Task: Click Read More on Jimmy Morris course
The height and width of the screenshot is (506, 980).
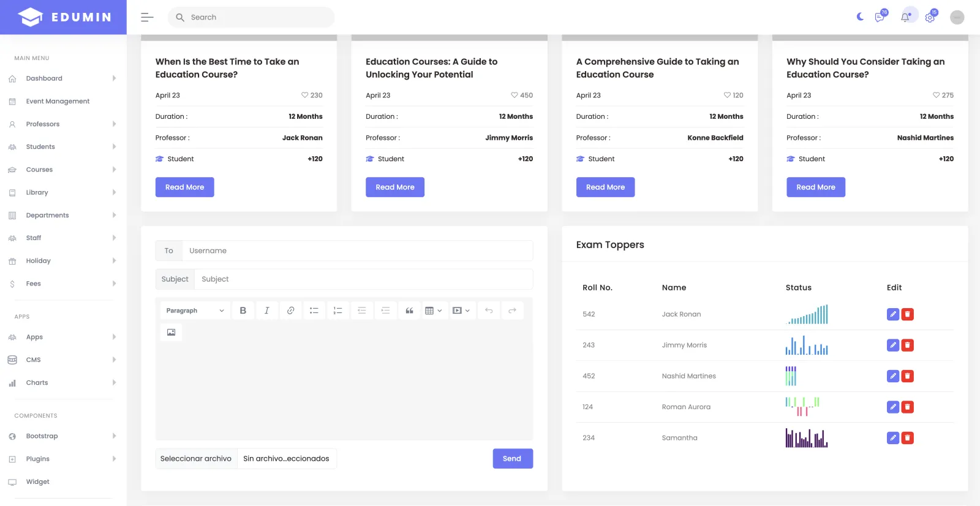Action: 395,187
